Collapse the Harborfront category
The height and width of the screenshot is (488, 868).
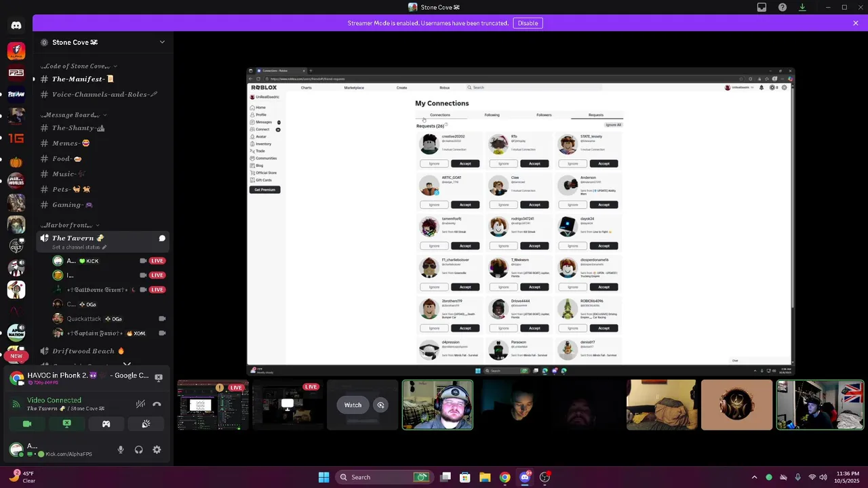point(70,225)
